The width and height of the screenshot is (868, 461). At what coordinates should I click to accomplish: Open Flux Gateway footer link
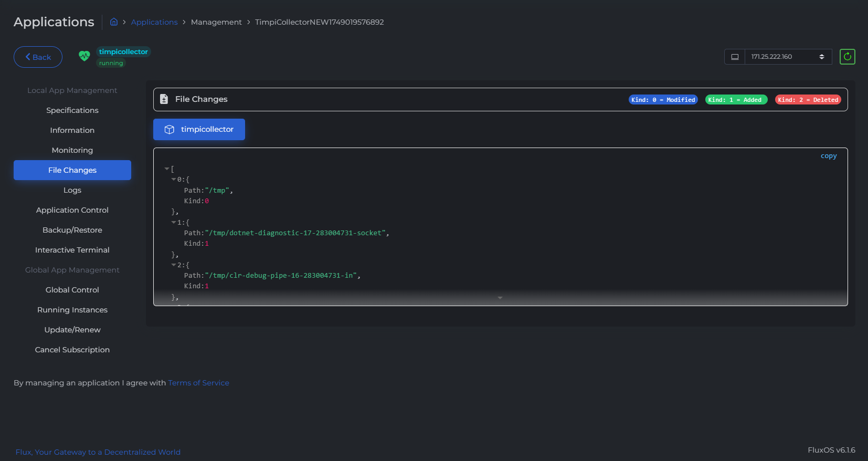(98, 452)
